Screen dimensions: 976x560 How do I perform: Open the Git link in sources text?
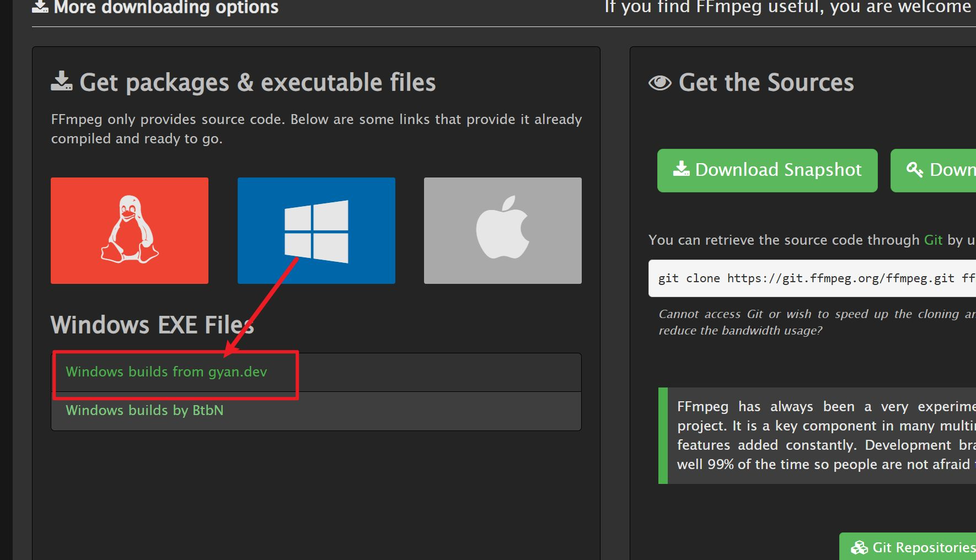[933, 240]
